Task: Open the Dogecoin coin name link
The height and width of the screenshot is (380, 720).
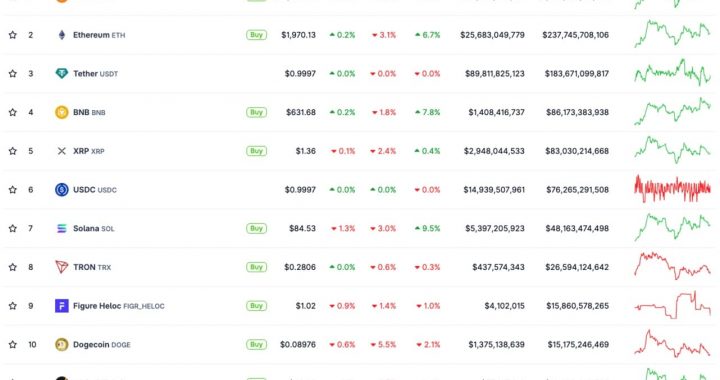Action: click(101, 345)
